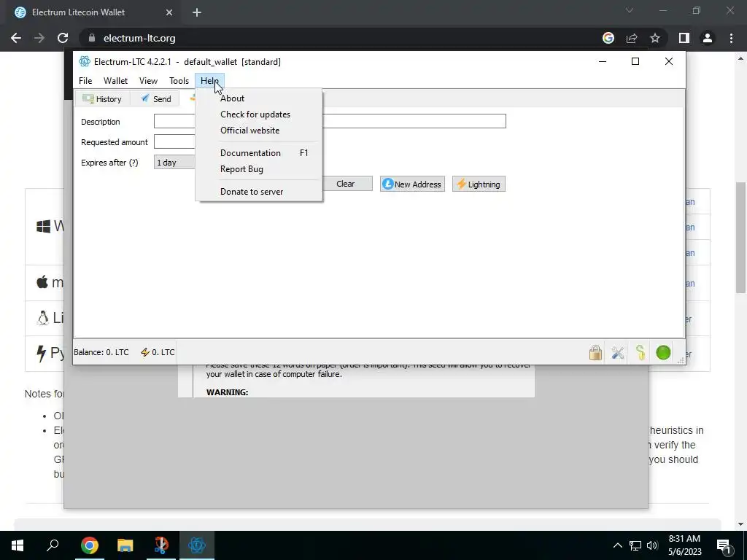Open the password lock icon in status bar

click(595, 352)
